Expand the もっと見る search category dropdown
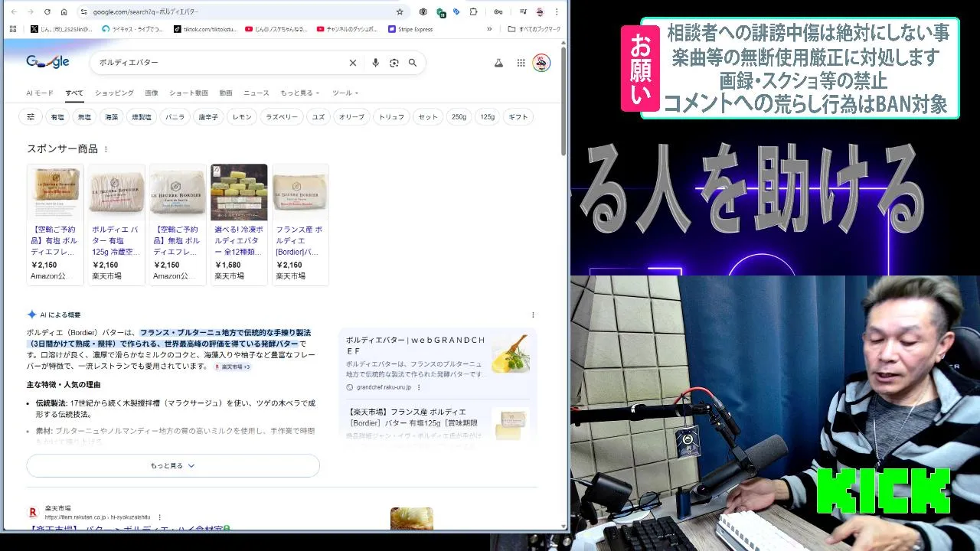The width and height of the screenshot is (980, 551). [299, 93]
